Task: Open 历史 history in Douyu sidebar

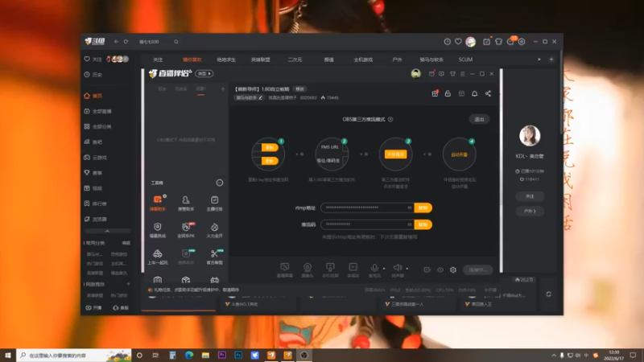Action: (x=93, y=75)
